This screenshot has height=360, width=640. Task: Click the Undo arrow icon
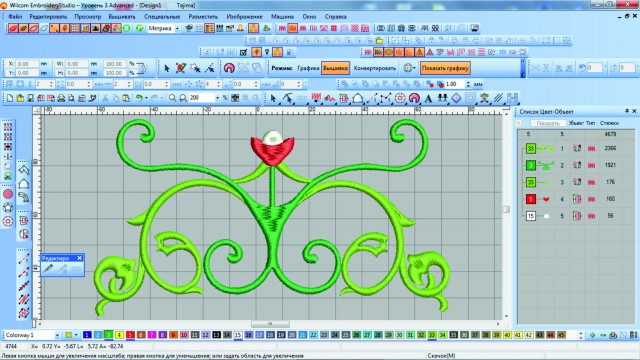[x=139, y=98]
